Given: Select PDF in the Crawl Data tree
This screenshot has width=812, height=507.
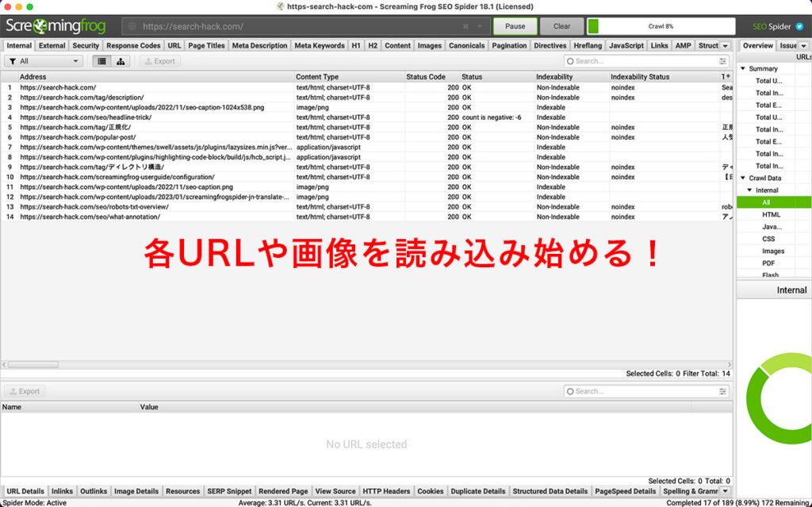Looking at the screenshot, I should [768, 263].
